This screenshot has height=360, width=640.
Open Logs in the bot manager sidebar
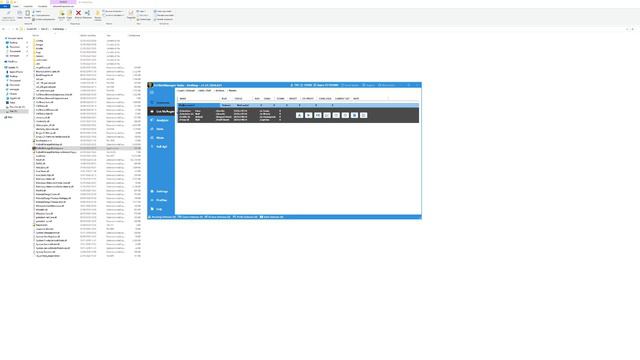pos(161,209)
